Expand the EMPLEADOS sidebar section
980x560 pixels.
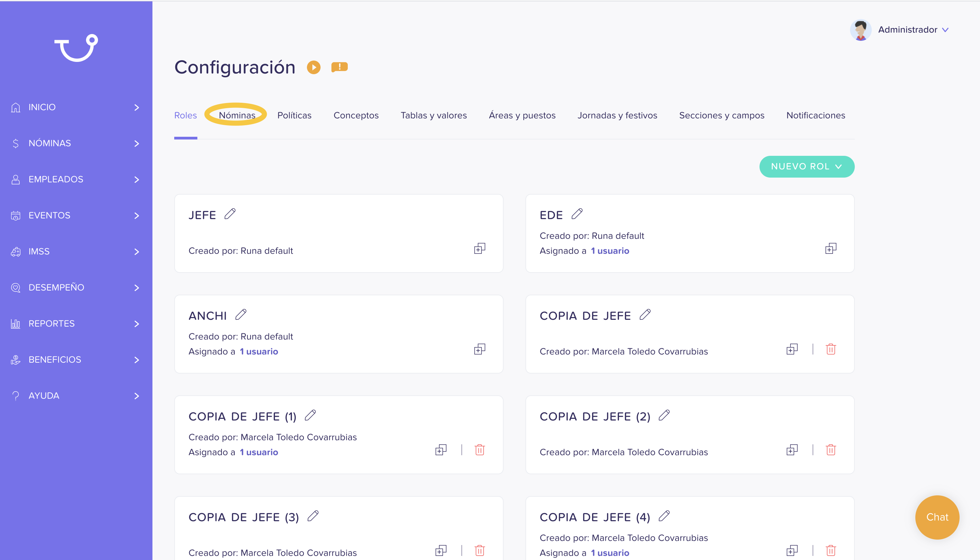point(76,179)
